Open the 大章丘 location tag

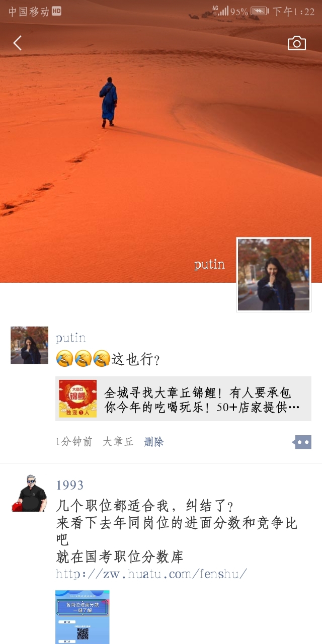[118, 442]
